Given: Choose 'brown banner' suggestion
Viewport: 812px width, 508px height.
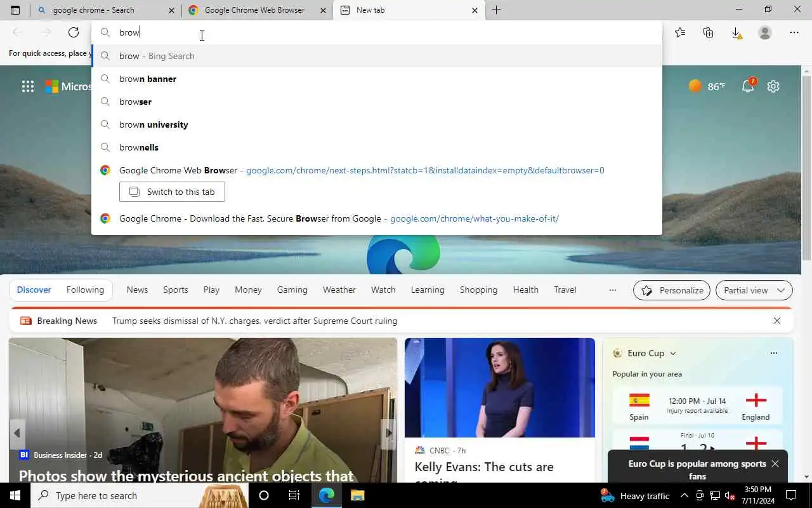Looking at the screenshot, I should click(377, 79).
